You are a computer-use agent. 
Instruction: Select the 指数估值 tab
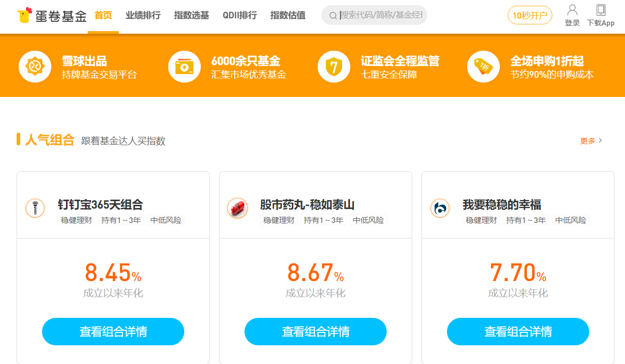[288, 15]
